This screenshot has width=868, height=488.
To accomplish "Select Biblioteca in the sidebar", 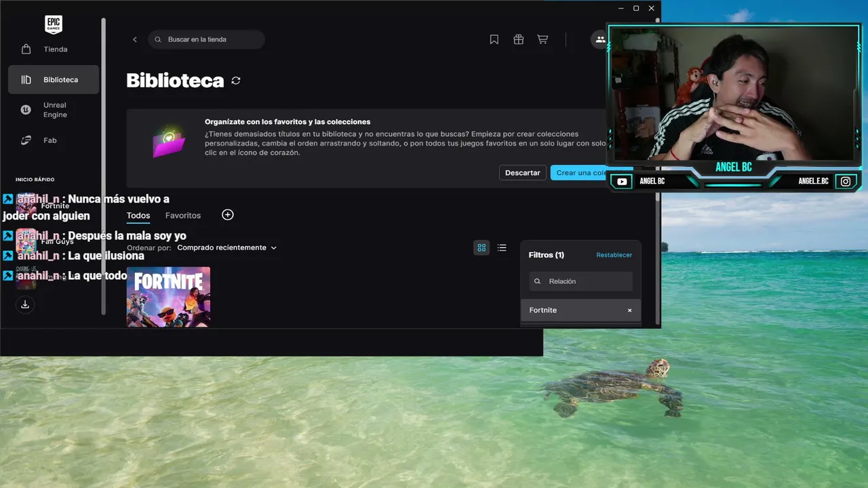I will coord(54,80).
